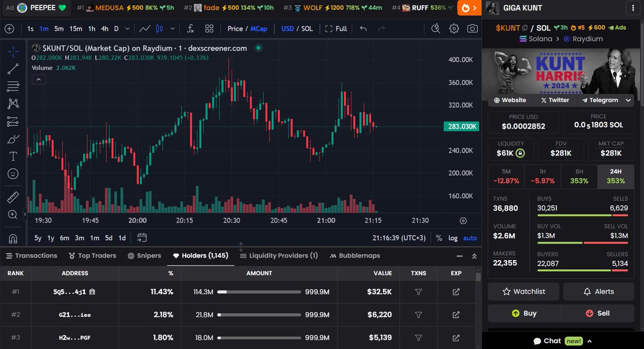Image resolution: width=644 pixels, height=349 pixels.
Task: Select the pattern drawing tool
Action: pos(13,103)
